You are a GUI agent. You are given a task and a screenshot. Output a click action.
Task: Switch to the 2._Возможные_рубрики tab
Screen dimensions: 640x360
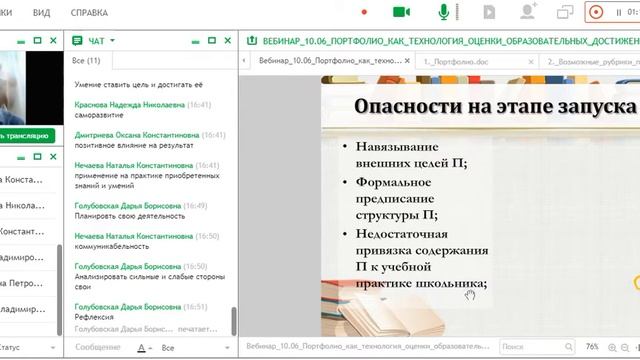(593, 62)
